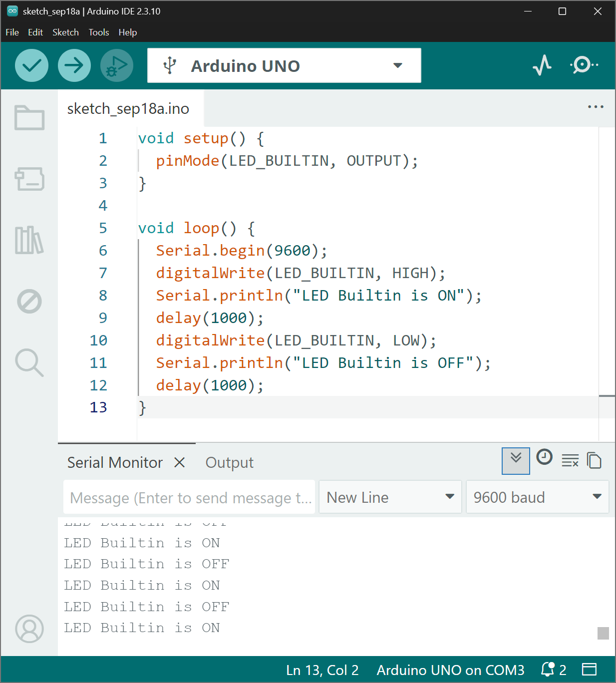The image size is (616, 683).
Task: Click Ln 13, Col 2 status entry
Action: [322, 670]
